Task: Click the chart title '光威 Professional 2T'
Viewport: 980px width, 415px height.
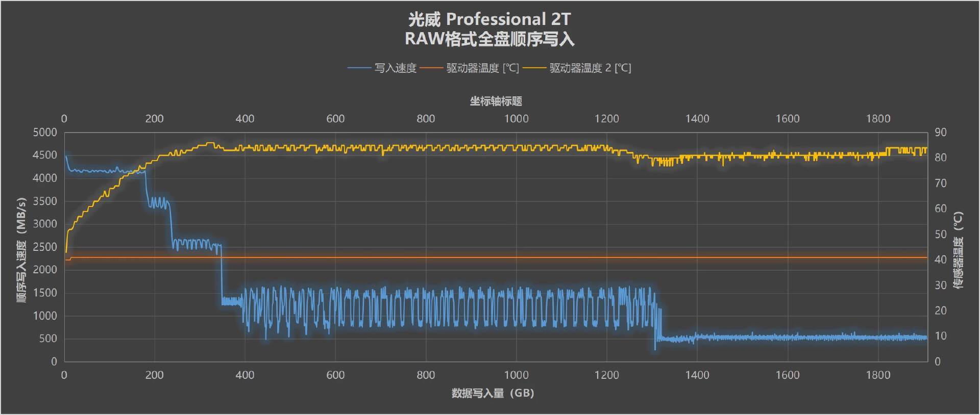Action: click(x=489, y=19)
